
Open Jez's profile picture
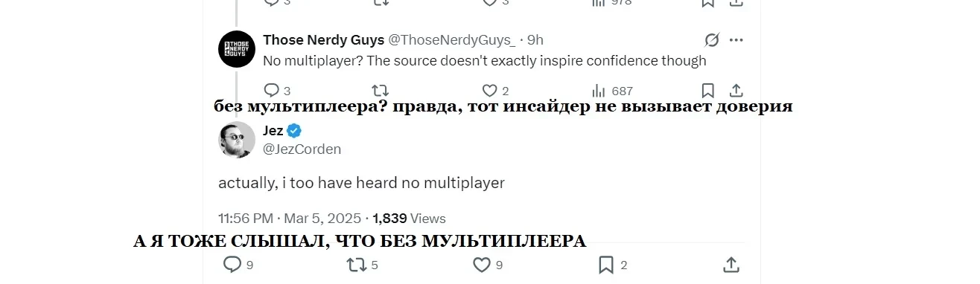coord(237,140)
